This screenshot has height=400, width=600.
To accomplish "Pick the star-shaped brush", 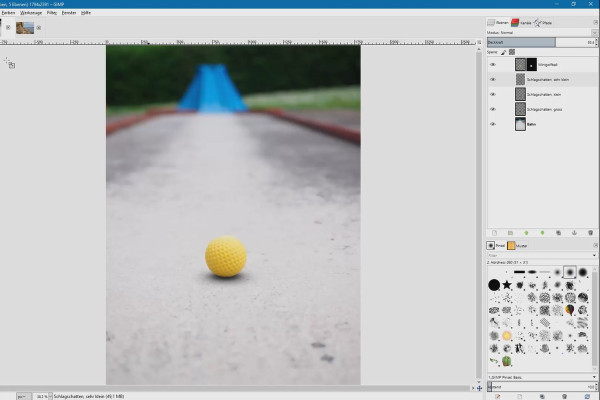I will pos(507,285).
